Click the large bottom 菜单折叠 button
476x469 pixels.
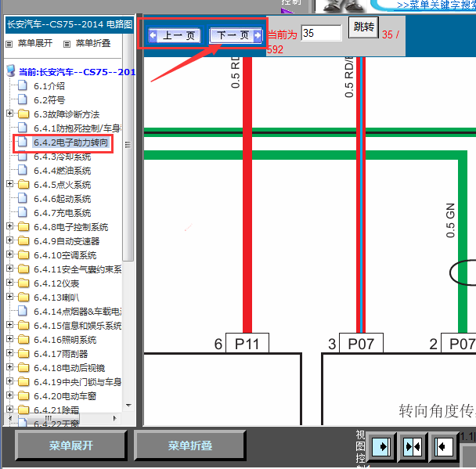pyautogui.click(x=189, y=446)
